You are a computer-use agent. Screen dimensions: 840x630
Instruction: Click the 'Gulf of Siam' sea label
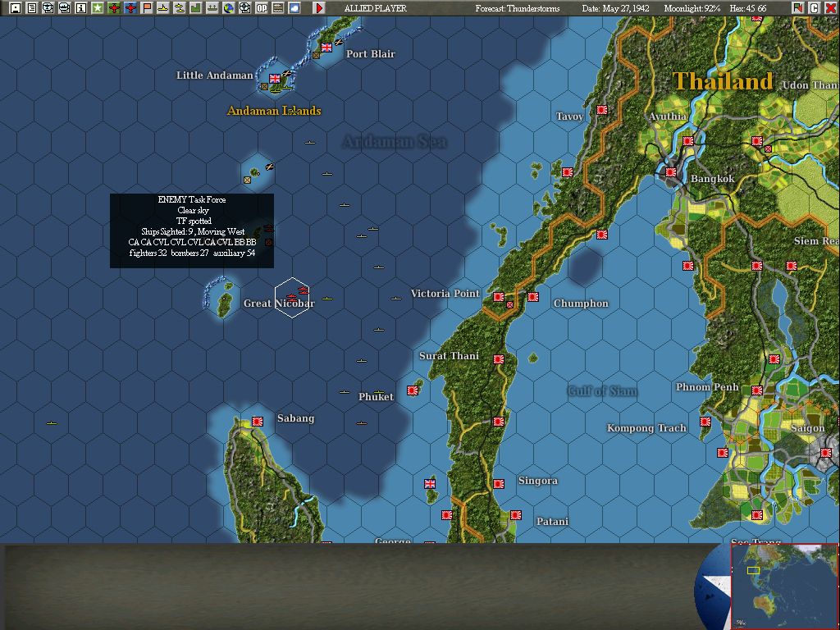point(602,391)
